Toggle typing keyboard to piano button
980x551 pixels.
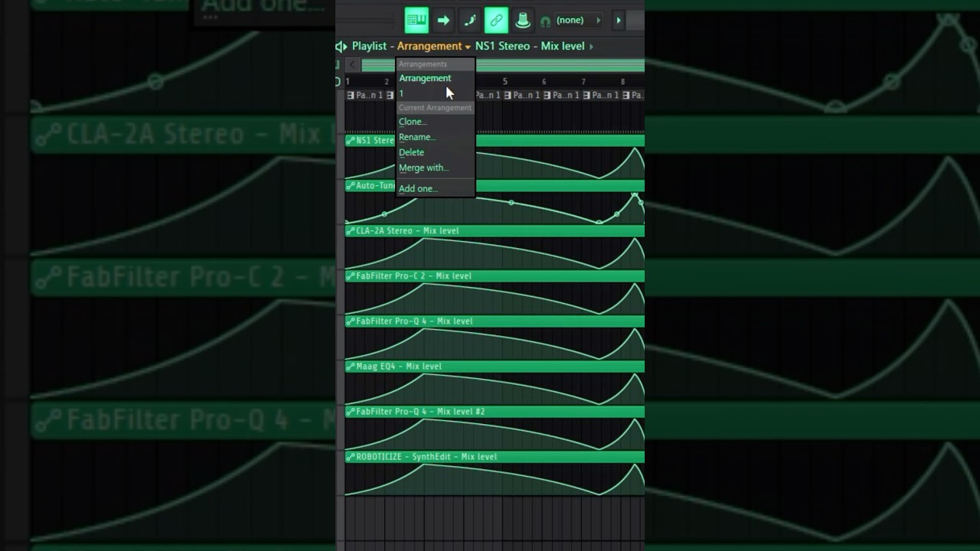(416, 21)
